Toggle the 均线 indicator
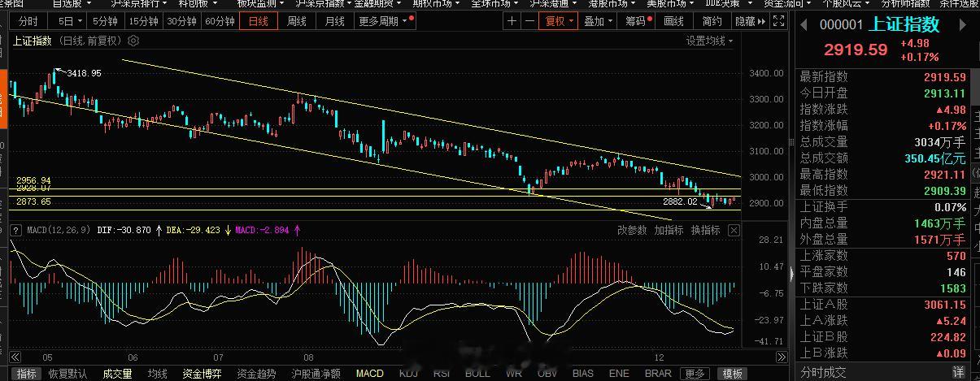 157,374
